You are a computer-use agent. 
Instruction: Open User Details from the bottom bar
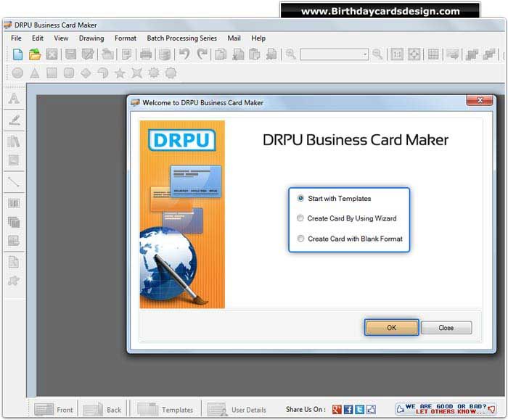point(237,410)
